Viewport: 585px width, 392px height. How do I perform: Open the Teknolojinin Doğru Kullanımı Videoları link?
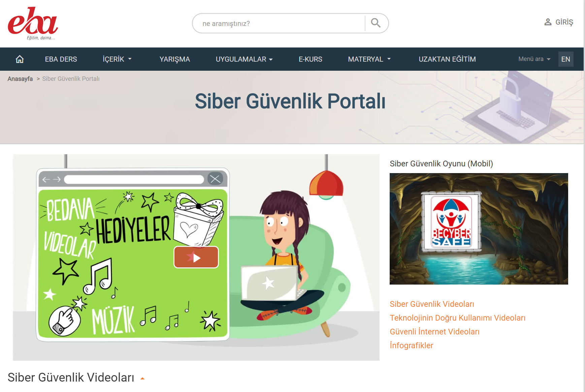pos(457,318)
